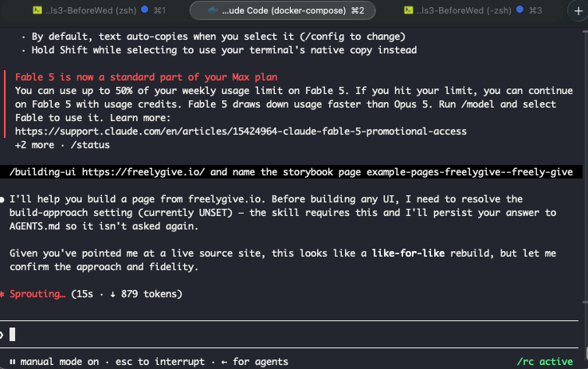Open the freelygive.io URL in the prompt

[x=143, y=172]
